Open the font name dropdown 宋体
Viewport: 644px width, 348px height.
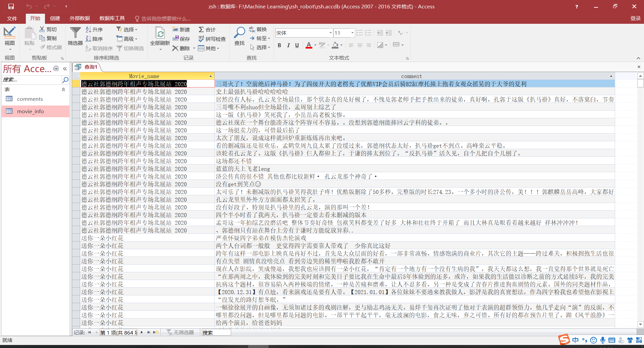[x=330, y=33]
